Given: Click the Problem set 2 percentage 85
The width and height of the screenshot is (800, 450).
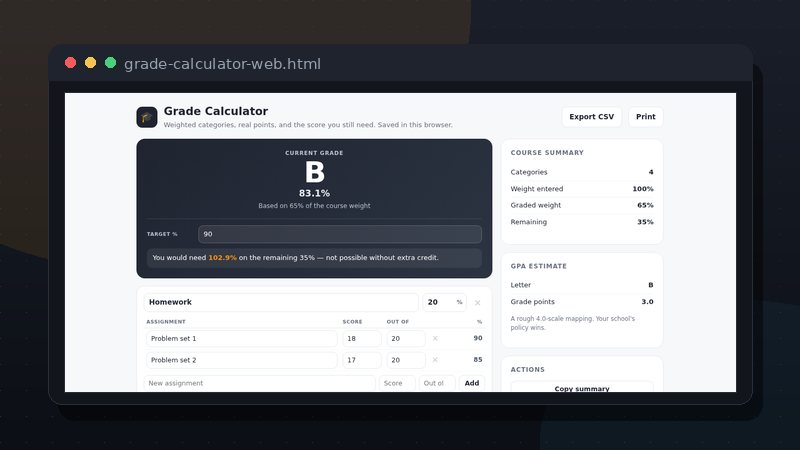Looking at the screenshot, I should [x=478, y=359].
